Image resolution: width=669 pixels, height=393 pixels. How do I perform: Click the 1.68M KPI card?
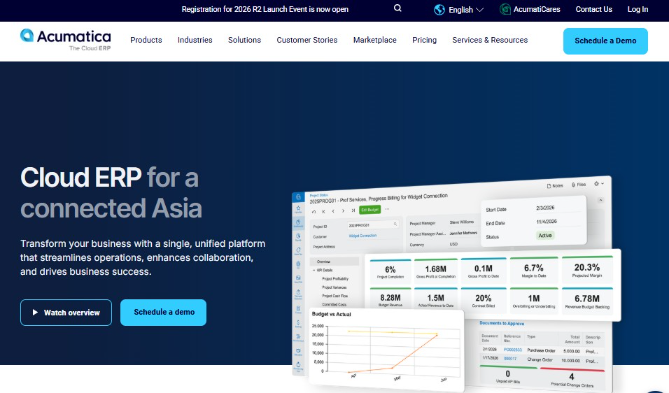(x=436, y=271)
